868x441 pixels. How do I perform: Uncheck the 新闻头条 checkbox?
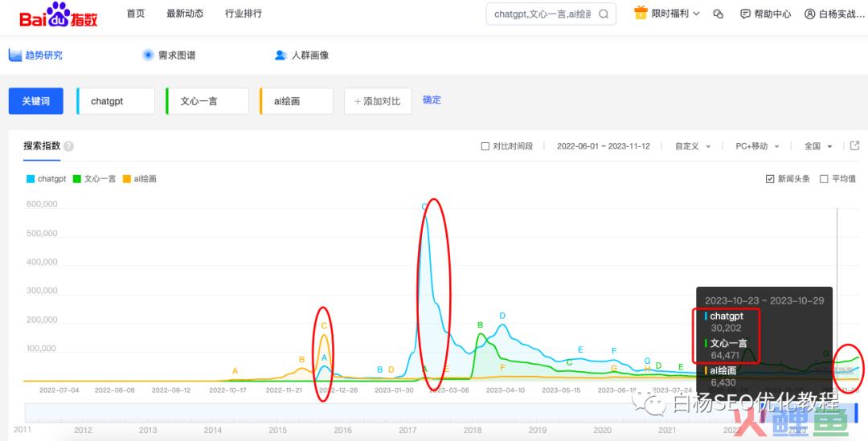click(x=770, y=178)
